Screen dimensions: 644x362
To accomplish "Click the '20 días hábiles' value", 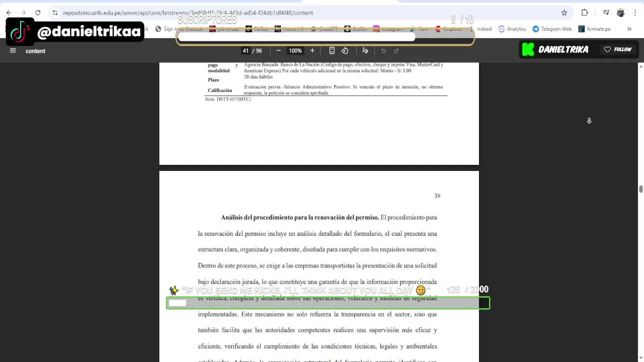I will (x=259, y=77).
